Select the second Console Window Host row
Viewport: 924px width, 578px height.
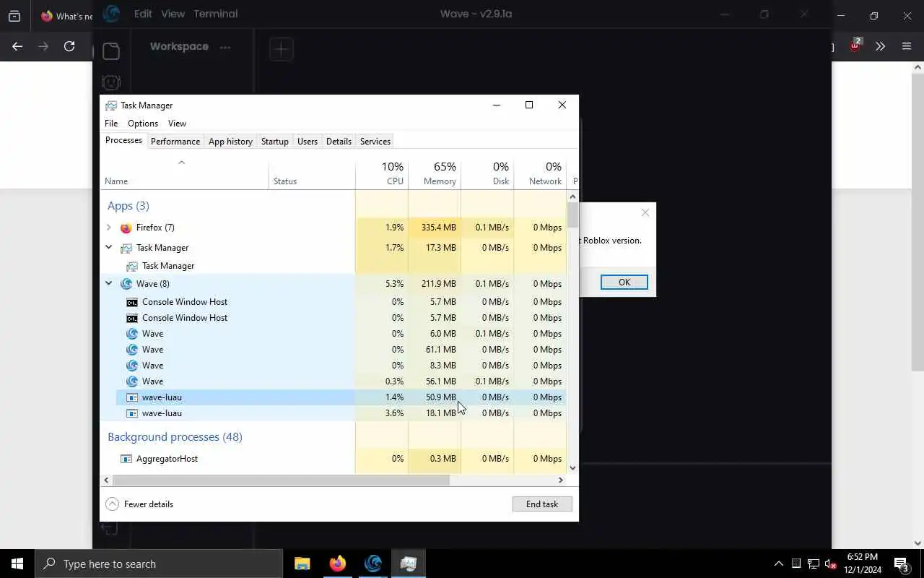(333, 318)
